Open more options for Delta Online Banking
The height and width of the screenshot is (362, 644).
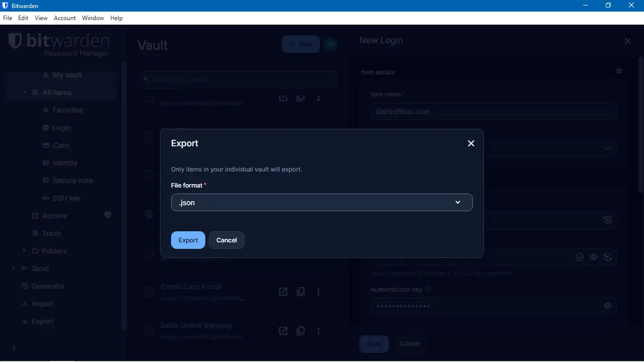click(x=318, y=331)
